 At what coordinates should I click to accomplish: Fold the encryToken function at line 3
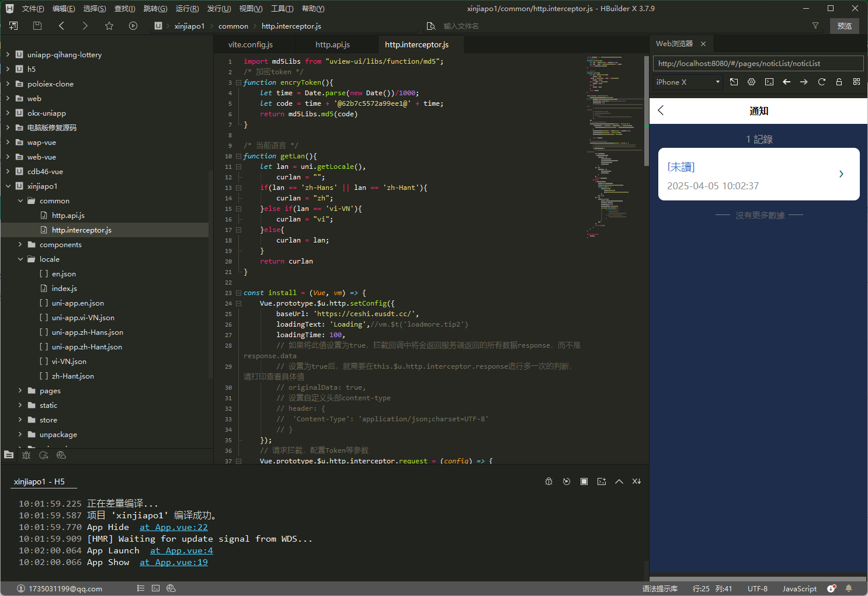pos(238,82)
